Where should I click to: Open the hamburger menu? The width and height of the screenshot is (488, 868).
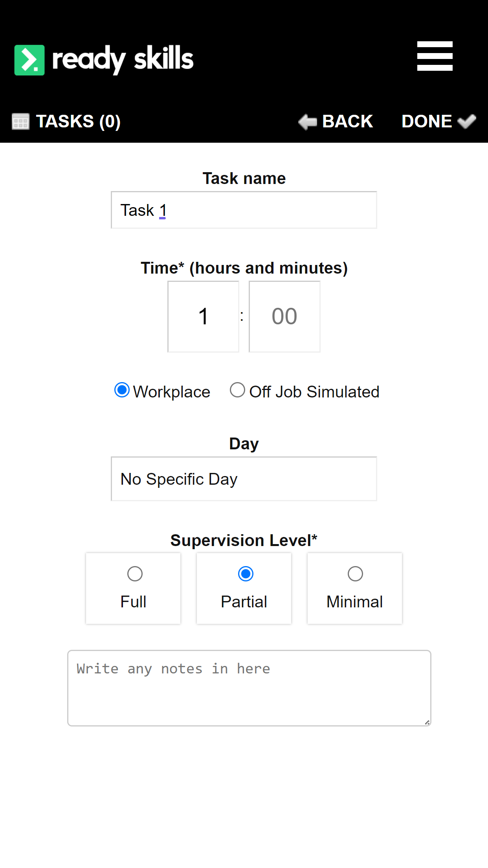click(x=435, y=56)
